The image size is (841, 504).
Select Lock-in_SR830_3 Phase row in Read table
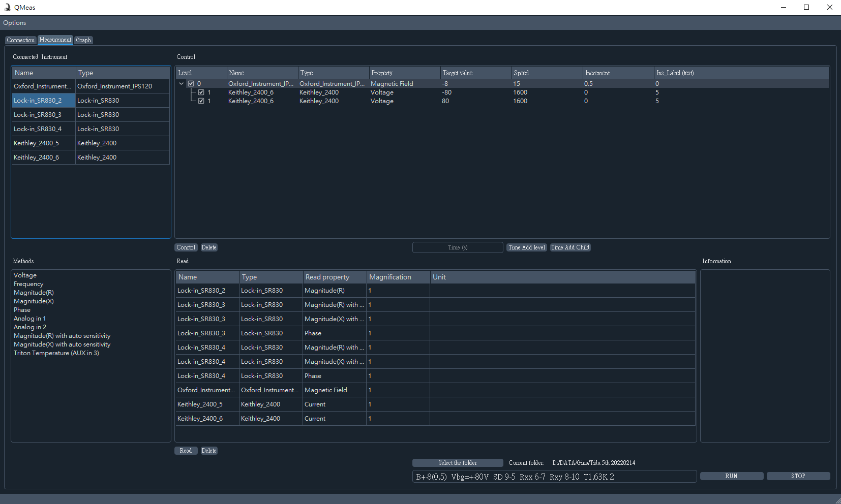(x=435, y=333)
